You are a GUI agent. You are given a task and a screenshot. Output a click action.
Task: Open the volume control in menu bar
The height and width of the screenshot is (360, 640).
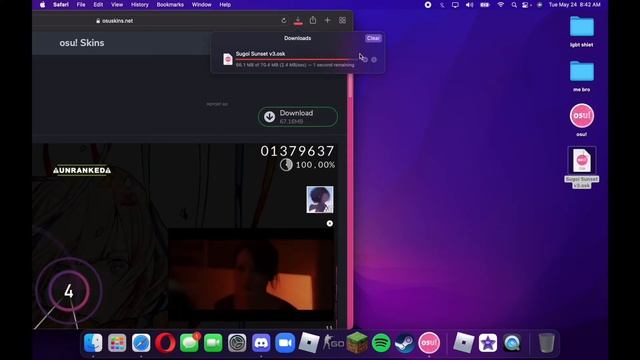(469, 5)
